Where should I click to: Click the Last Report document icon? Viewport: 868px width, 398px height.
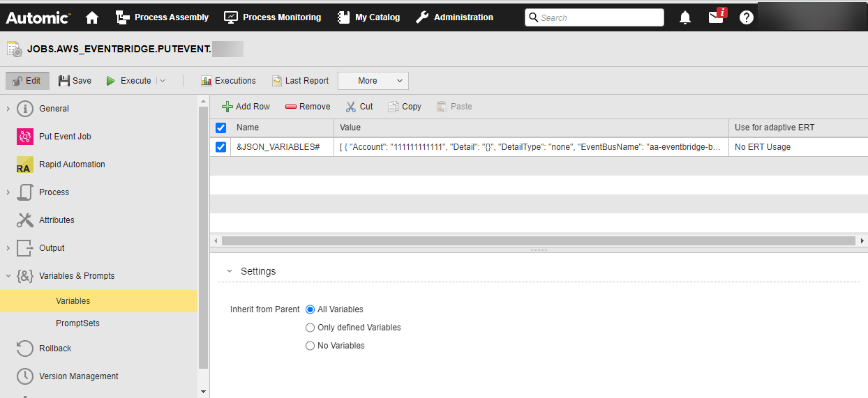click(x=277, y=81)
